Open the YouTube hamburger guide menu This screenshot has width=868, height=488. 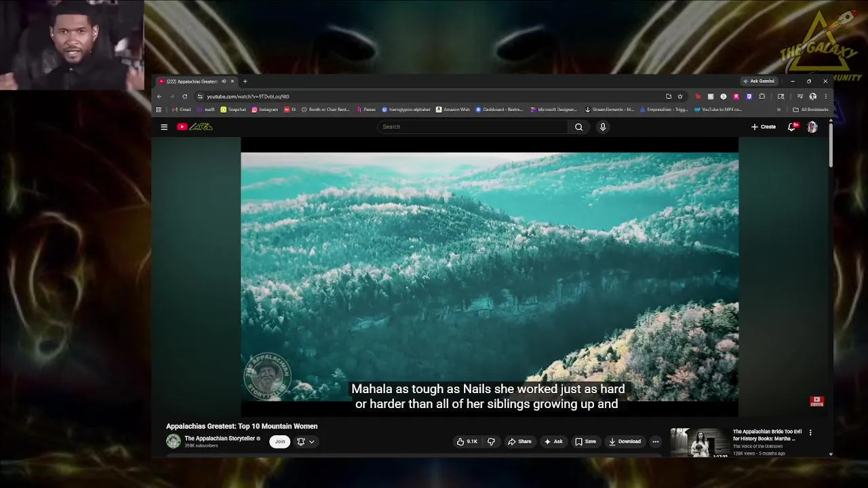(164, 127)
